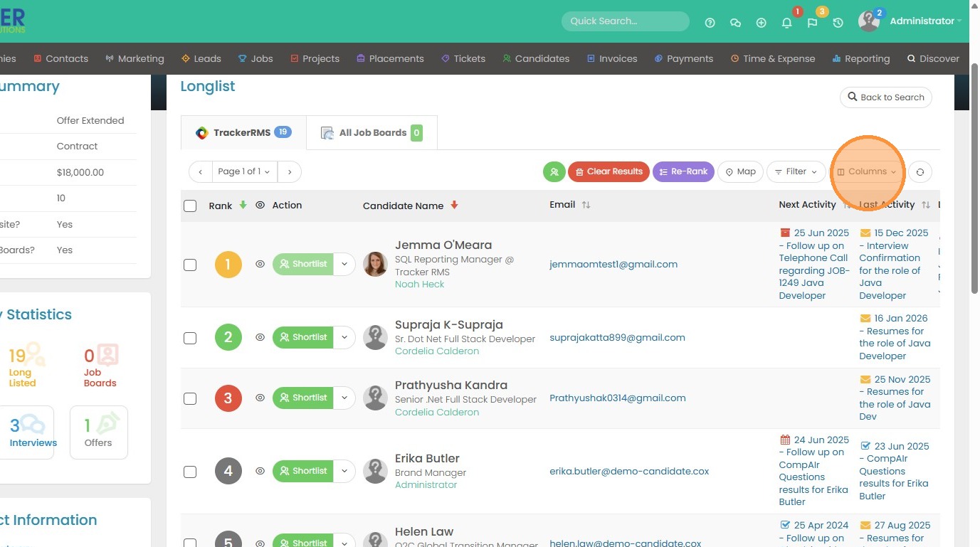The width and height of the screenshot is (980, 547).
Task: Switch to the TrackerRMS tab
Action: pos(244,132)
